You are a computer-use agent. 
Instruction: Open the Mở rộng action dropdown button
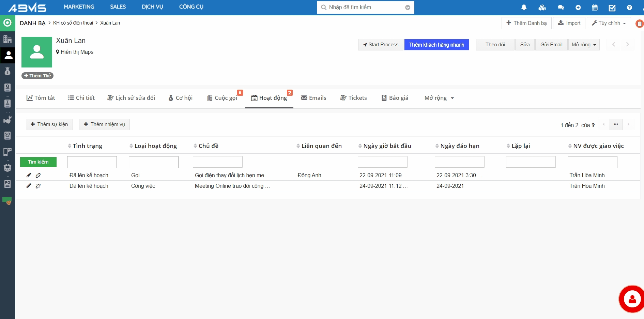584,45
